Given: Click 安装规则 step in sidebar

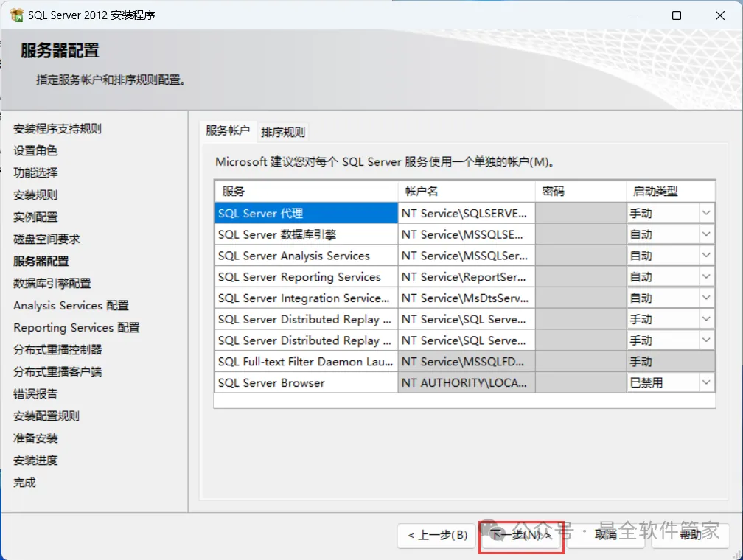Looking at the screenshot, I should click(35, 195).
